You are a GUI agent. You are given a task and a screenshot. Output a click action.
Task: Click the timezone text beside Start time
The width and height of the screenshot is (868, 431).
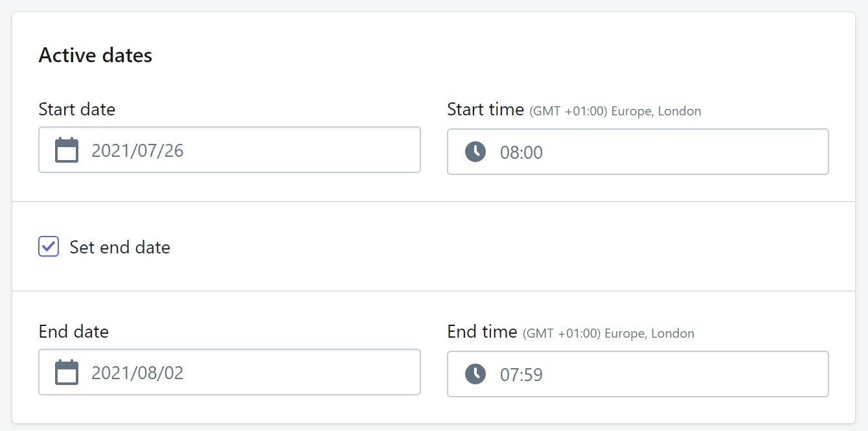point(615,111)
